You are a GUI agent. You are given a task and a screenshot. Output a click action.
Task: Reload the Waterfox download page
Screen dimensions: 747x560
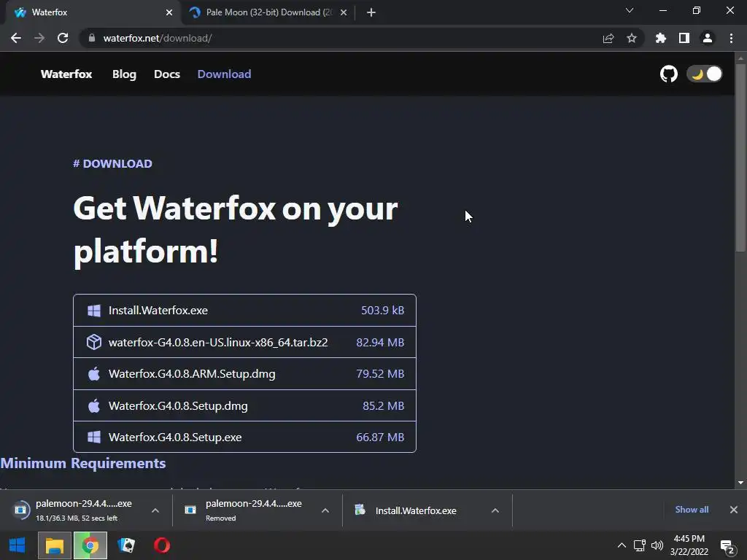point(63,38)
